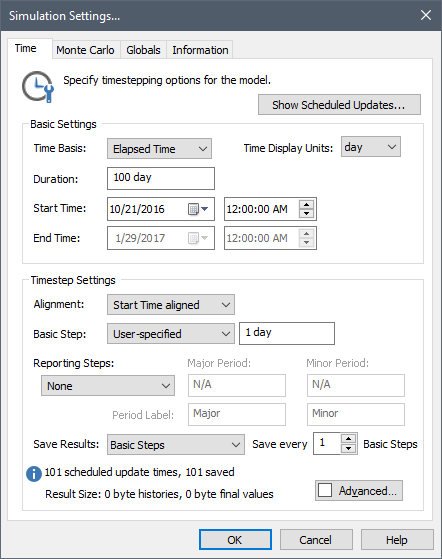Image resolution: width=442 pixels, height=559 pixels.
Task: Expand the Time Display Units dropdown
Action: 371,147
